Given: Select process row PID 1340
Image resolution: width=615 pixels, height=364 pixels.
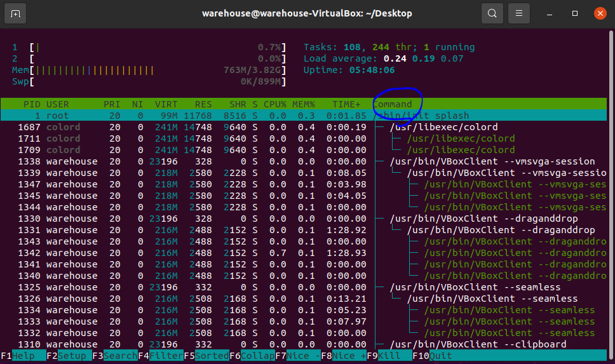Looking at the screenshot, I should pyautogui.click(x=304, y=276).
